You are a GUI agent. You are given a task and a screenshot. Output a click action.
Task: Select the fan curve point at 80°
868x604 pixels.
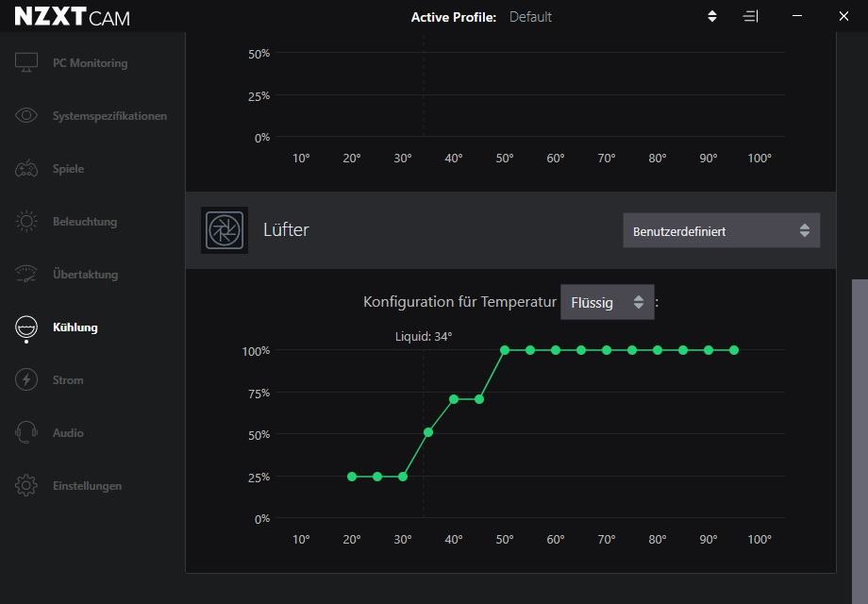coord(658,350)
